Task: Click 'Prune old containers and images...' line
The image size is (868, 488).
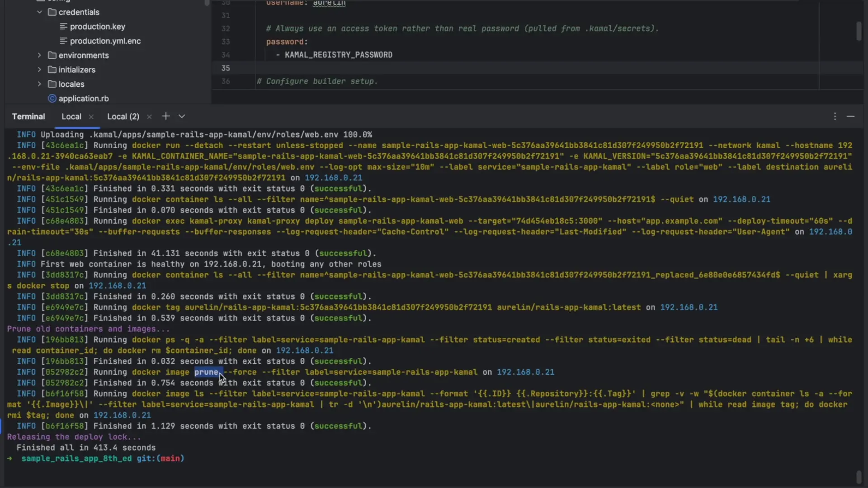Action: 88,329
